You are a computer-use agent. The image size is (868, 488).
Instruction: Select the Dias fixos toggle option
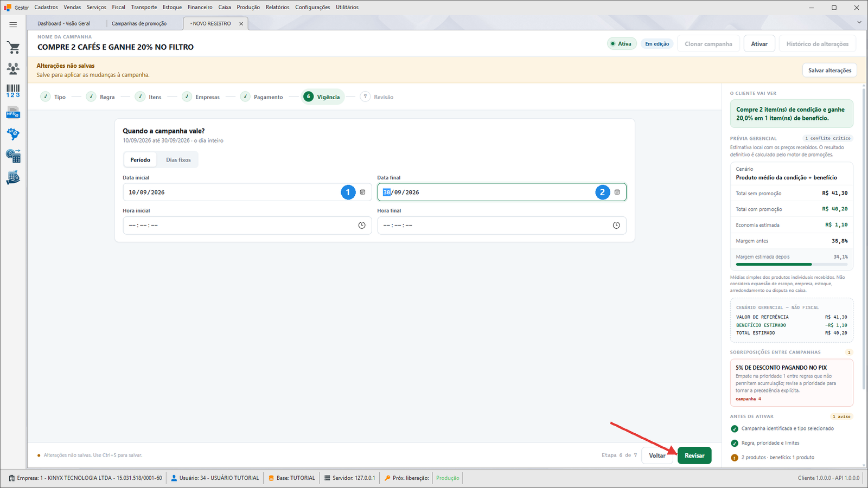click(178, 160)
